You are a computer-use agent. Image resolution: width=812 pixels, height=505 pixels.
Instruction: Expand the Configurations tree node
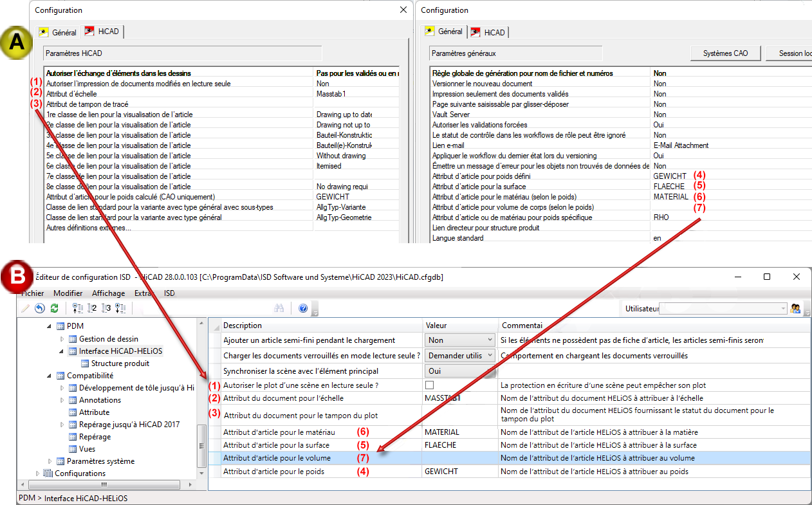38,473
